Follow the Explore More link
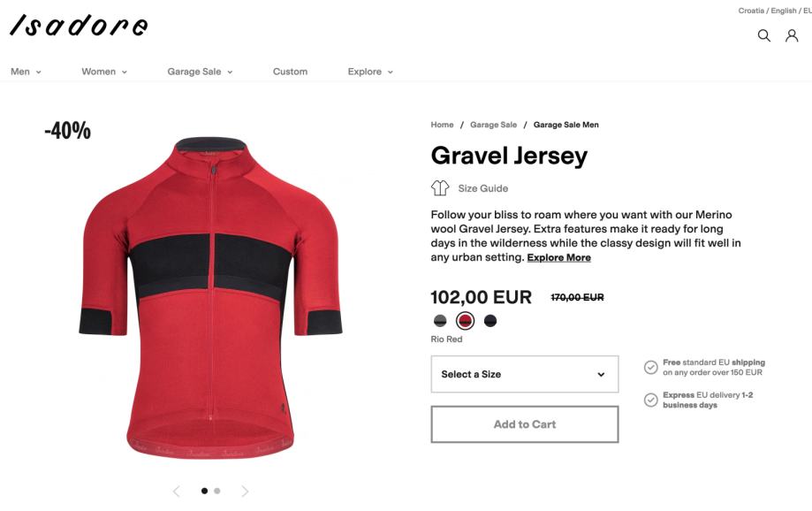This screenshot has width=812, height=511. click(x=558, y=257)
